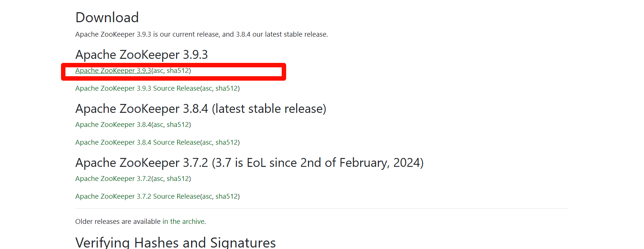Open Apache ZooKeeper 3.8.4 Source Release link
The image size is (644, 249).
click(x=138, y=142)
